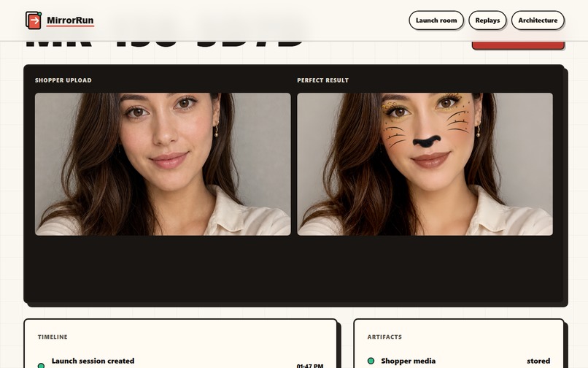Viewport: 588px width, 368px height.
Task: Click the red button under the header
Action: [x=518, y=45]
